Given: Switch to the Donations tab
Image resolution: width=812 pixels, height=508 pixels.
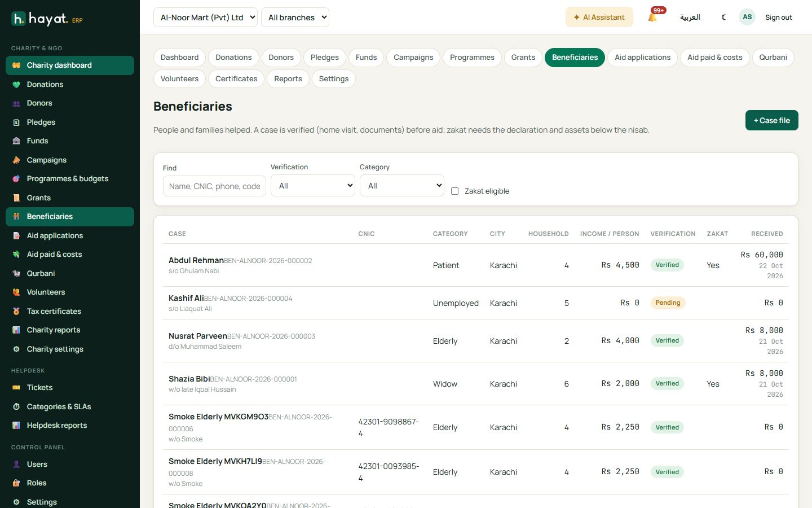Looking at the screenshot, I should pyautogui.click(x=233, y=58).
